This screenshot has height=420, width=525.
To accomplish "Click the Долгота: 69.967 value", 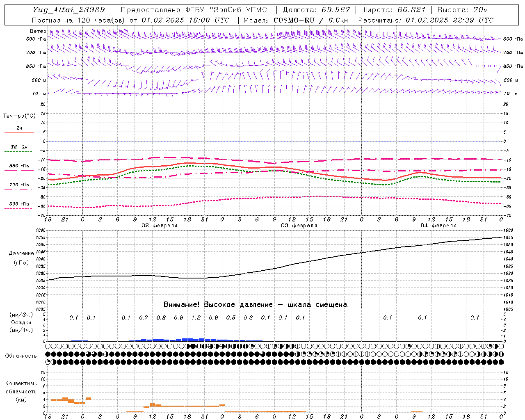I will coord(316,10).
